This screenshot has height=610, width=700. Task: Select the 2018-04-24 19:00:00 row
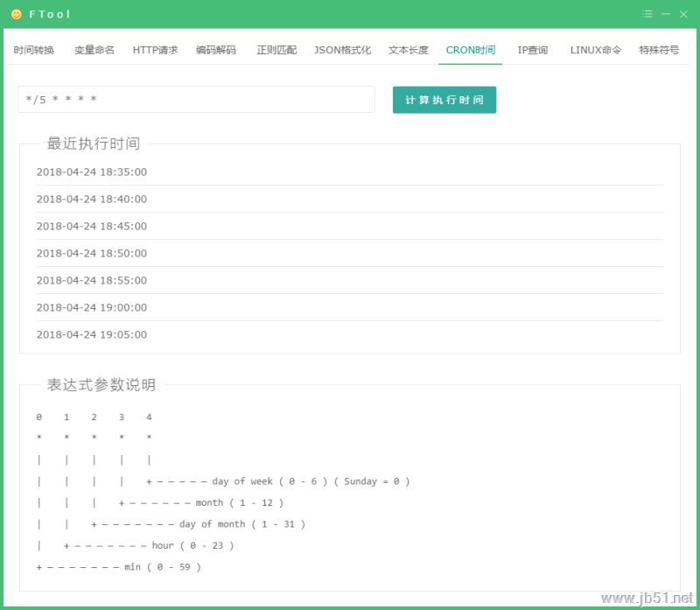(349, 308)
